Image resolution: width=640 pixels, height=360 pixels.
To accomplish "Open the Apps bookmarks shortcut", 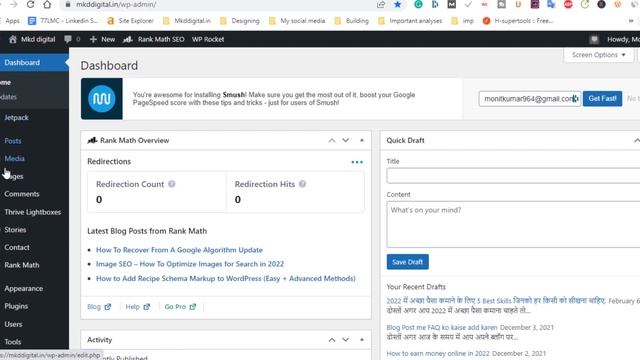I will (x=13, y=20).
